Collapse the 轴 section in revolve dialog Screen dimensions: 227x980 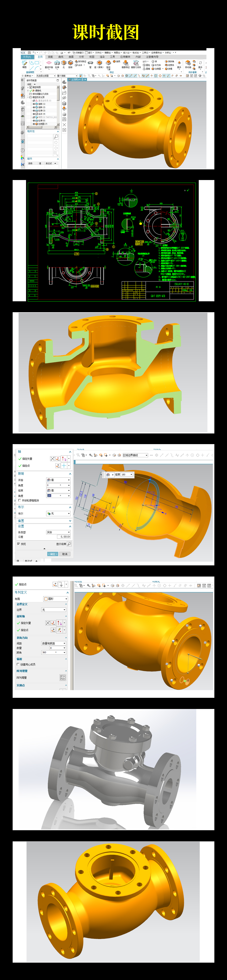point(70,452)
